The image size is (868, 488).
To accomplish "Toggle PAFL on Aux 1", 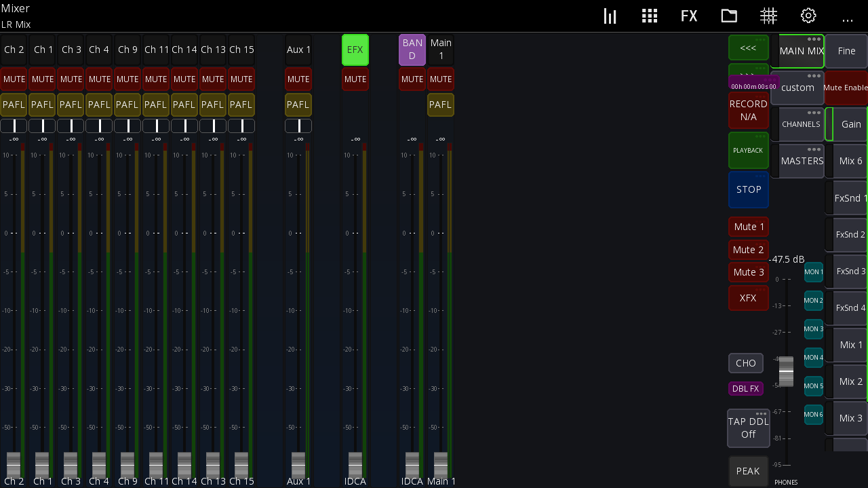I will click(x=298, y=105).
